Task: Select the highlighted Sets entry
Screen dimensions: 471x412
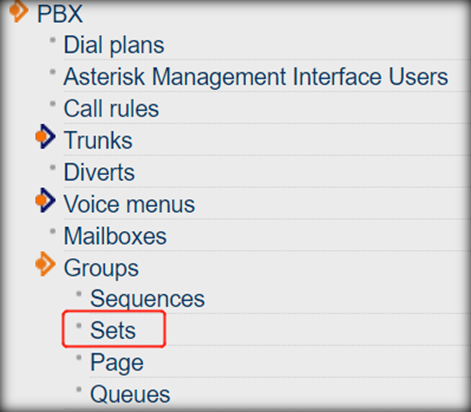Action: (x=113, y=330)
